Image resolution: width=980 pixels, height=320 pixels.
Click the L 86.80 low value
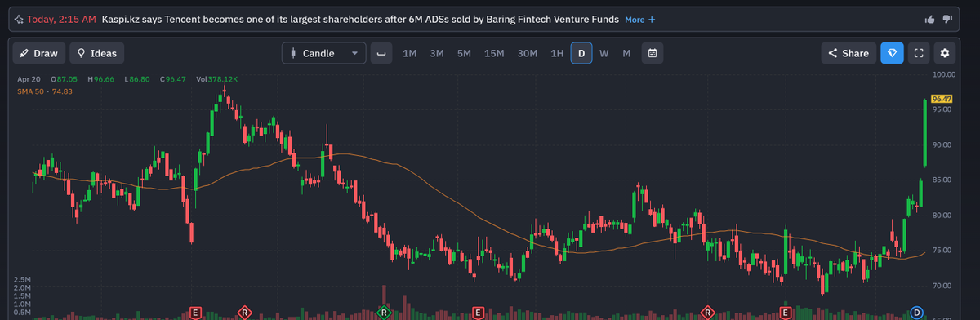pyautogui.click(x=137, y=79)
